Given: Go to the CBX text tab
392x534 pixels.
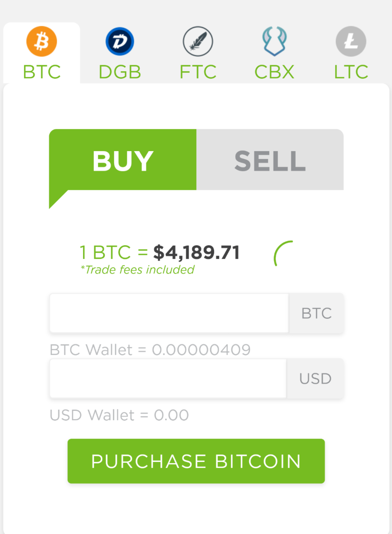Looking at the screenshot, I should click(274, 72).
